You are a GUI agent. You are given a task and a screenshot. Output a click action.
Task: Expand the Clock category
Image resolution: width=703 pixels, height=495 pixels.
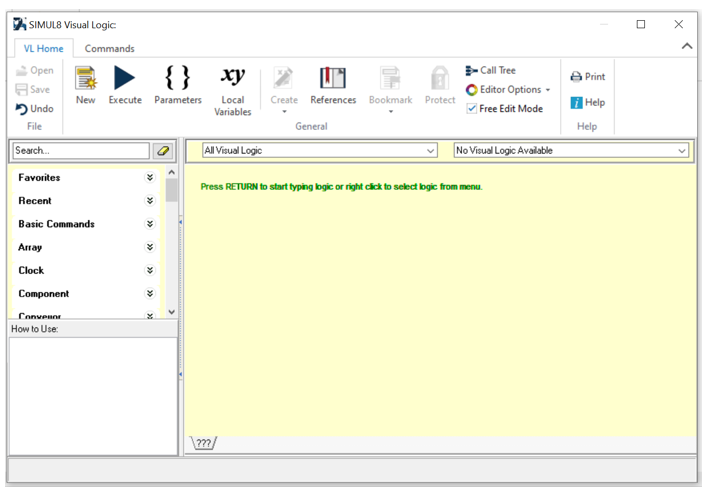tap(150, 270)
